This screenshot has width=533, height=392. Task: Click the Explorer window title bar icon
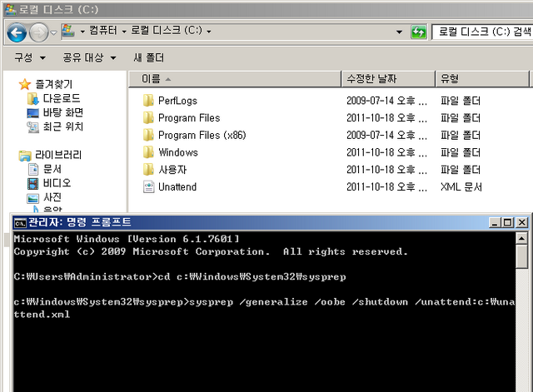pyautogui.click(x=11, y=9)
